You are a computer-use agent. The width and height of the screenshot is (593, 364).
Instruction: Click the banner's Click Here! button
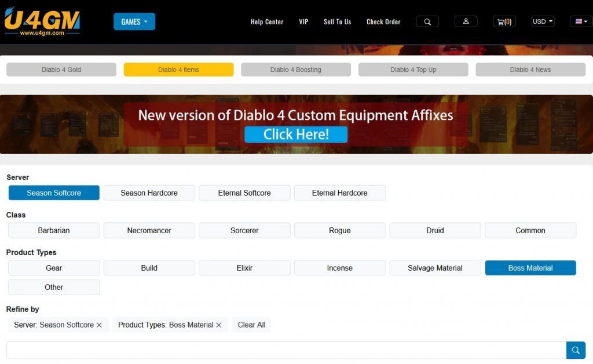pos(296,134)
